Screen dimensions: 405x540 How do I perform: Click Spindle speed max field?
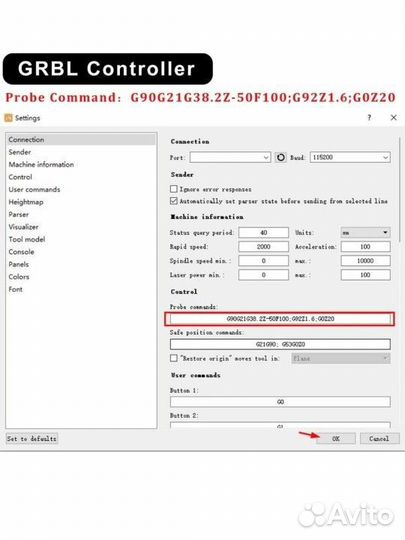click(x=365, y=261)
